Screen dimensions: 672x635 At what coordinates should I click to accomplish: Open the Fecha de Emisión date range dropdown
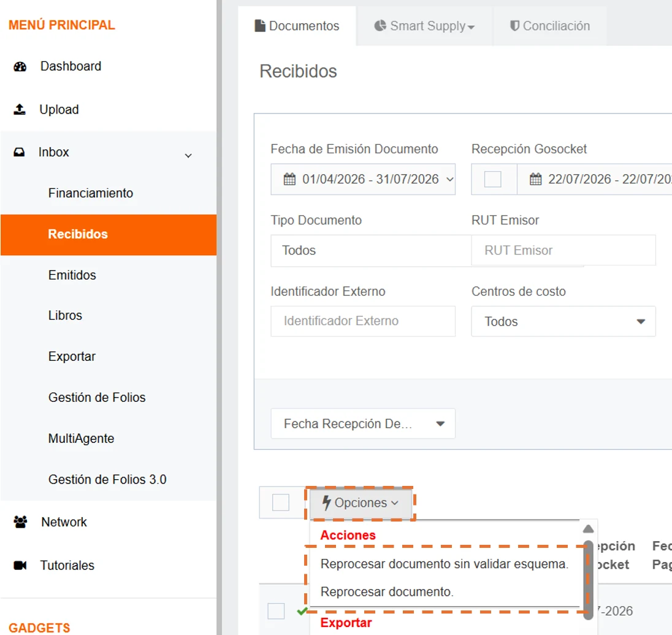(363, 179)
